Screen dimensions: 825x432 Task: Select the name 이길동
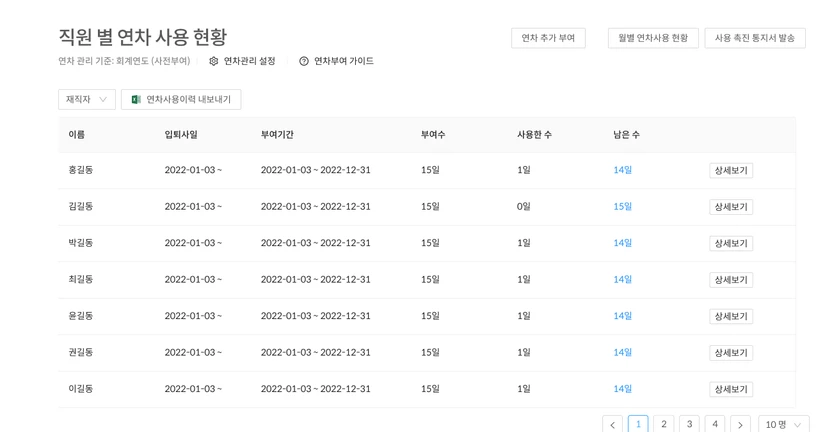pos(81,389)
